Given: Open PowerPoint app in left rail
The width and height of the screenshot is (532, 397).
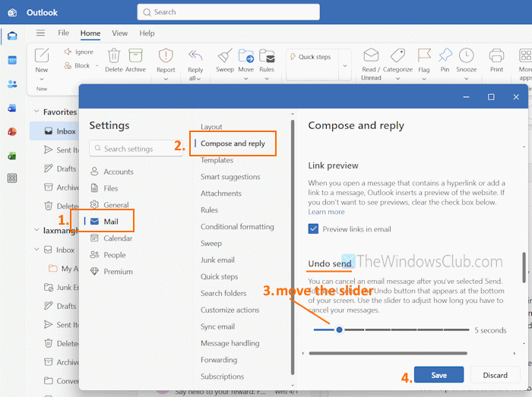Looking at the screenshot, I should tap(12, 132).
